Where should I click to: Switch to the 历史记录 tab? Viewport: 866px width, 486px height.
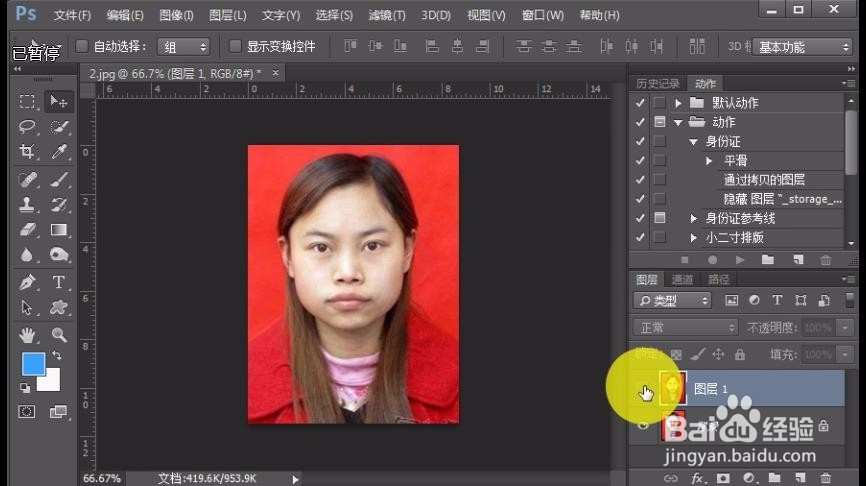(x=658, y=84)
